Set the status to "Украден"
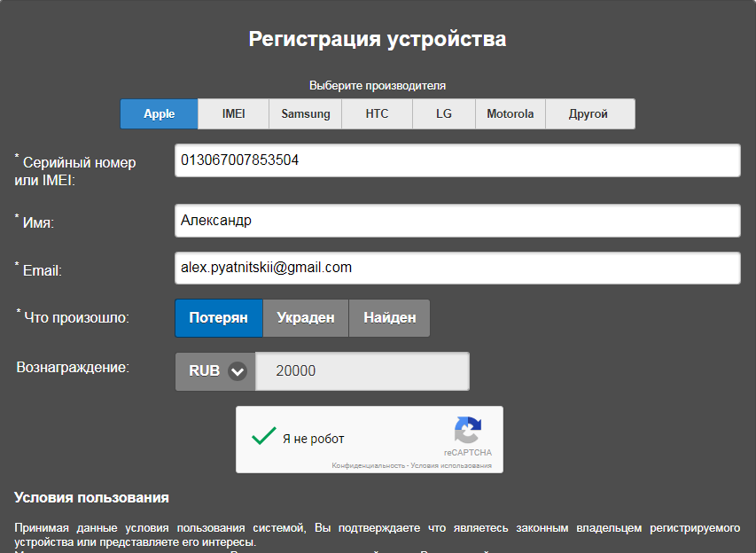This screenshot has height=553, width=756. [305, 318]
